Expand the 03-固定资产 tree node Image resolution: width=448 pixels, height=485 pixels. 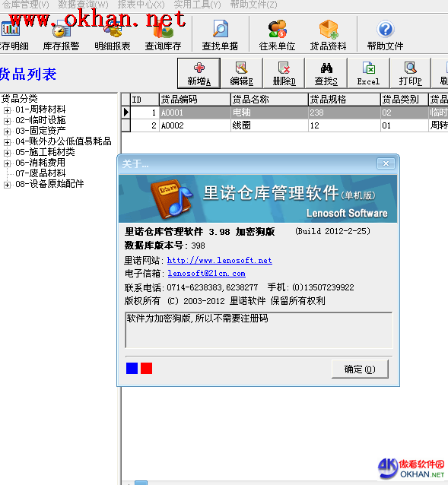pyautogui.click(x=7, y=132)
